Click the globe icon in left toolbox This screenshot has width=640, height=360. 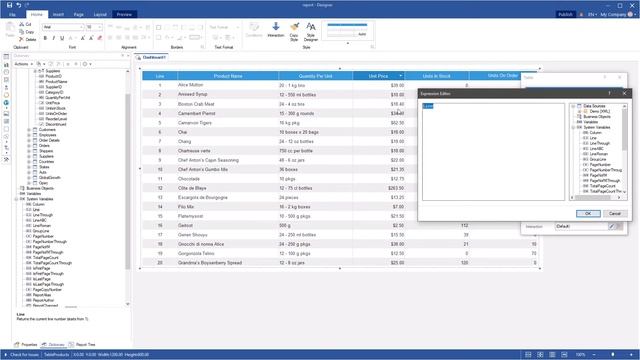[x=6, y=103]
